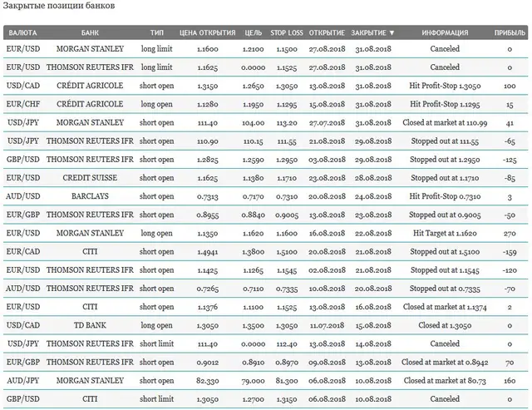Select 'Hit Profit-Stop 1.1295' info cell
Image resolution: width=532 pixels, height=410 pixels.
coord(445,104)
